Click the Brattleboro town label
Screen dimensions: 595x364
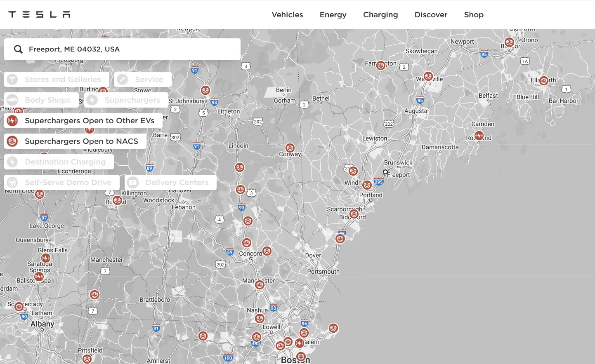pos(155,300)
